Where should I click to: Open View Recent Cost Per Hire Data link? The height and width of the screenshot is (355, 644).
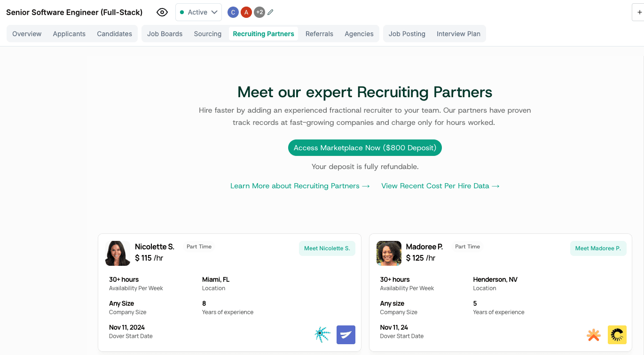tap(440, 186)
